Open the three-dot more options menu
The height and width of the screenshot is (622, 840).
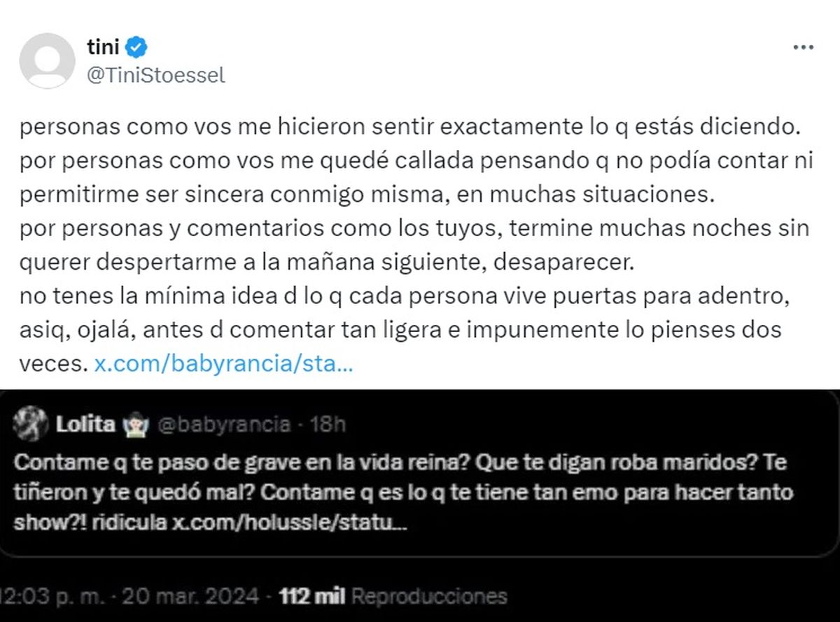(x=802, y=48)
